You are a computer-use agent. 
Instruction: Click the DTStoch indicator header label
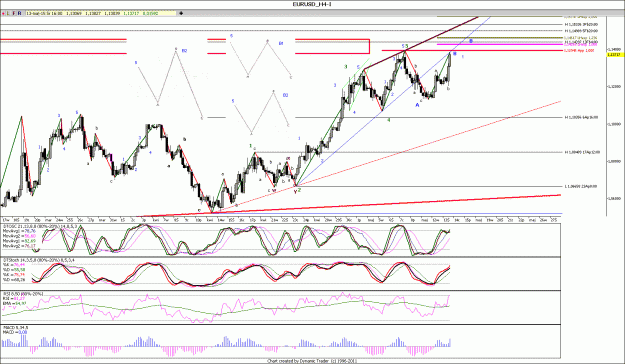pos(39,260)
